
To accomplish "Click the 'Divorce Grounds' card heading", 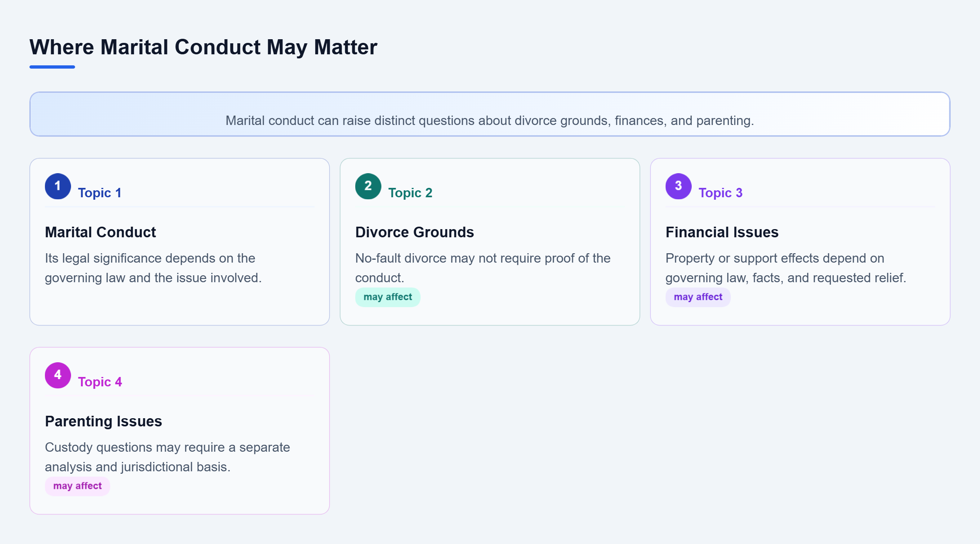I will (414, 232).
